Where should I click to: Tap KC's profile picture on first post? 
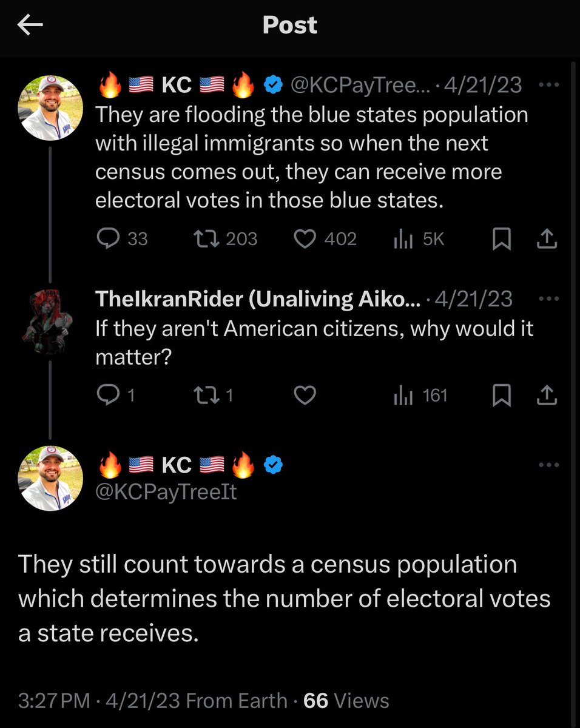(51, 108)
